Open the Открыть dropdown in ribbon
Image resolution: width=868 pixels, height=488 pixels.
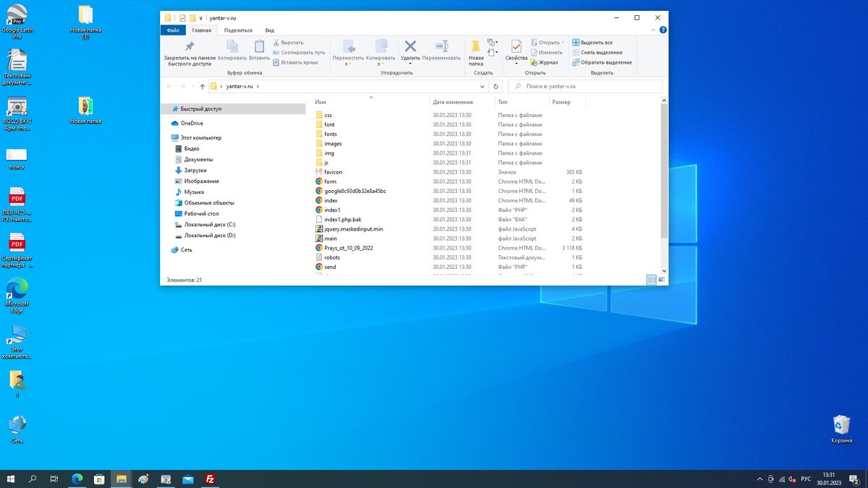click(547, 43)
